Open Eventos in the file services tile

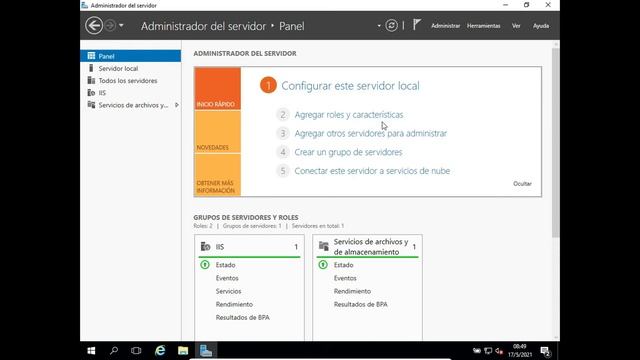point(345,278)
